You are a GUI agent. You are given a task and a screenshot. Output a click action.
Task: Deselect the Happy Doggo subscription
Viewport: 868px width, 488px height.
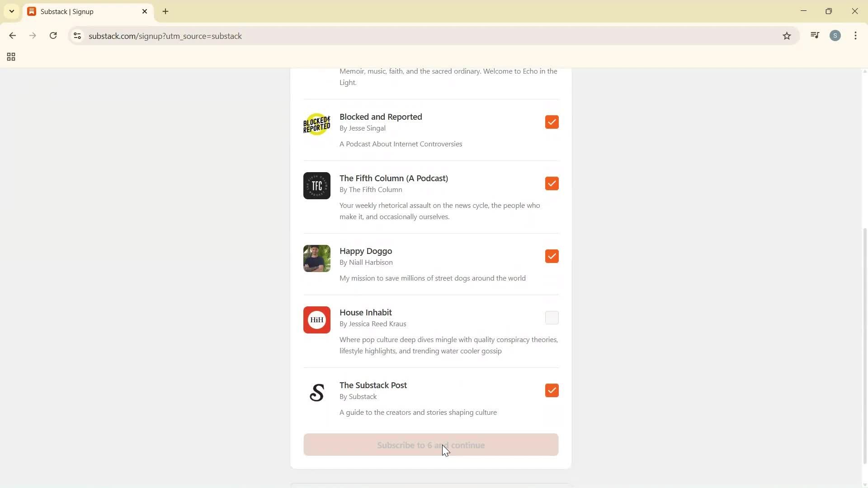552,256
